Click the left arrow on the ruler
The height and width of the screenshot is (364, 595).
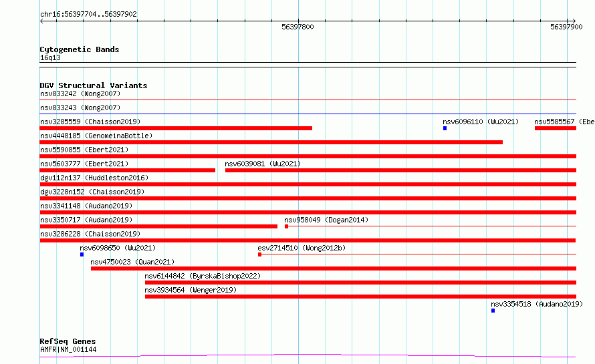tap(41, 21)
